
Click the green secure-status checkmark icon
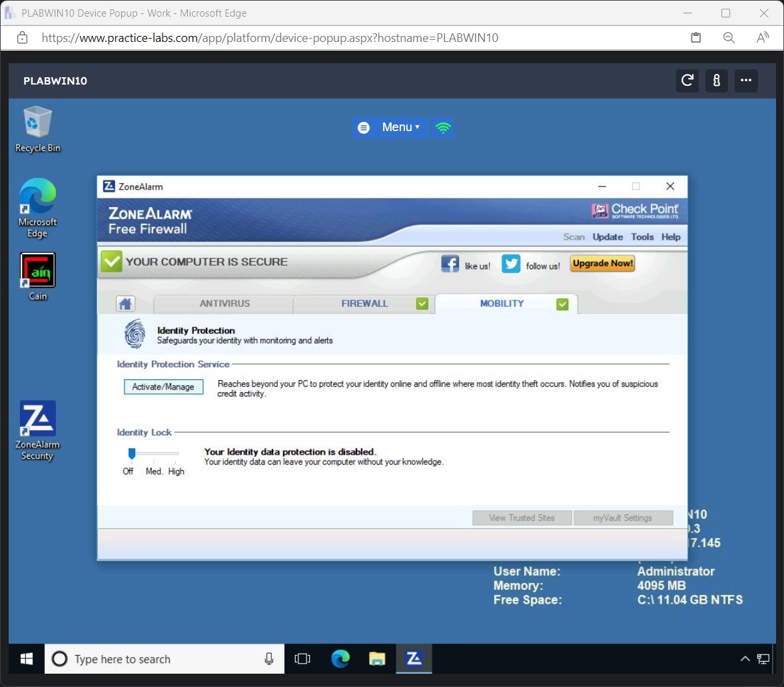click(x=111, y=261)
